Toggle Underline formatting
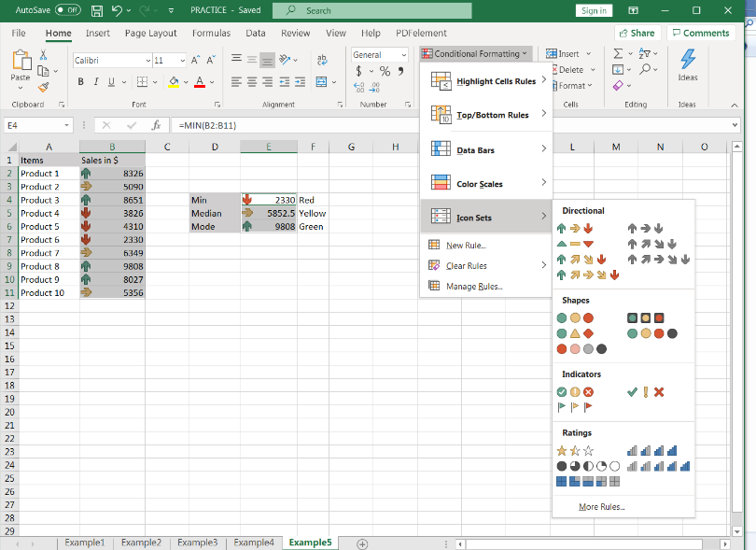The height and width of the screenshot is (550, 756). pyautogui.click(x=111, y=82)
